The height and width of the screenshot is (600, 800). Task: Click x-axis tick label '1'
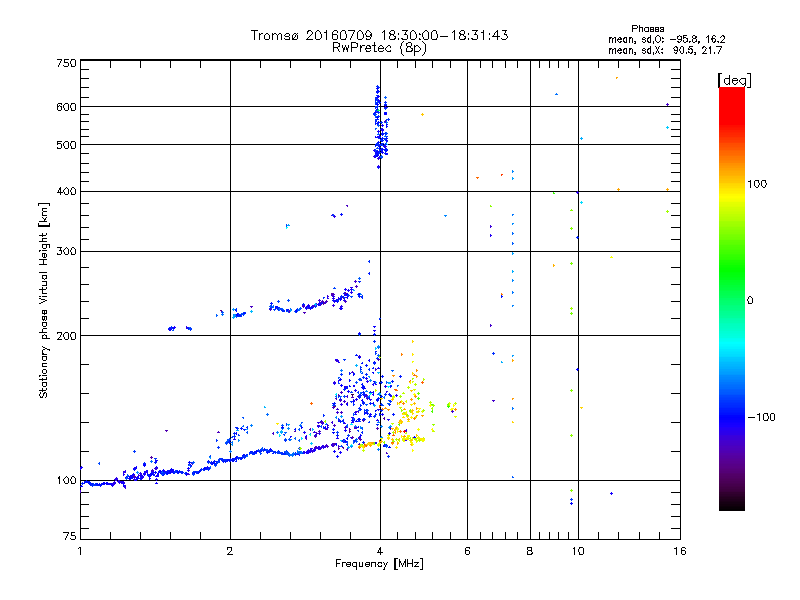pos(80,551)
